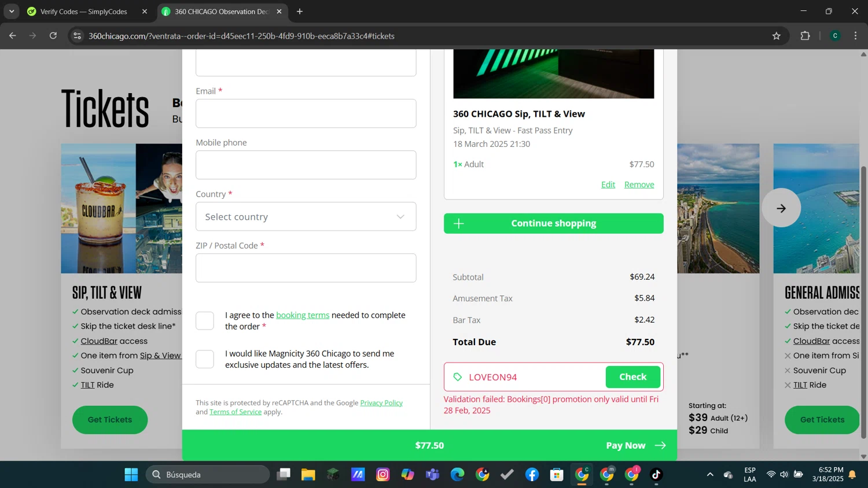
Task: Open the TILT link in Sip, Tilt & View list
Action: (x=87, y=385)
